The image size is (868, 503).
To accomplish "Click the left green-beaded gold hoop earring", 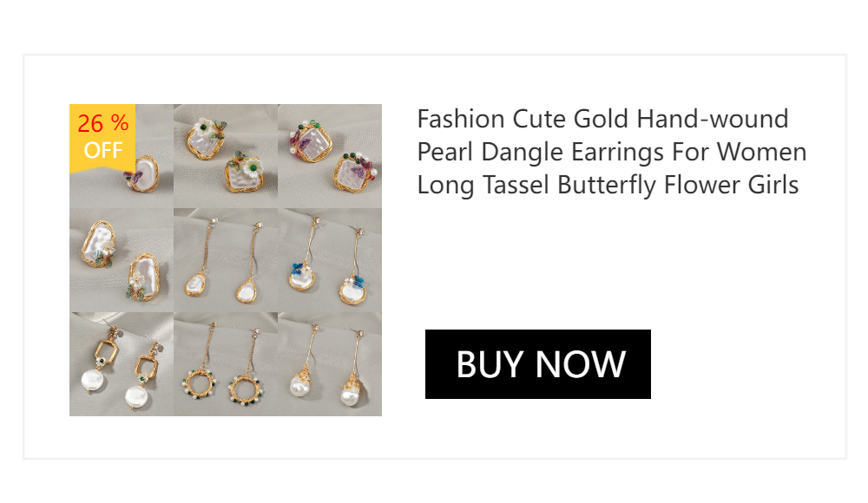I will [x=200, y=383].
